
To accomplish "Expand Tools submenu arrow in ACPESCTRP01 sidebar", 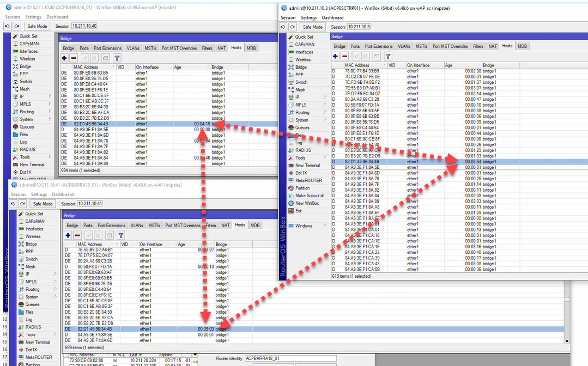I will click(325, 158).
